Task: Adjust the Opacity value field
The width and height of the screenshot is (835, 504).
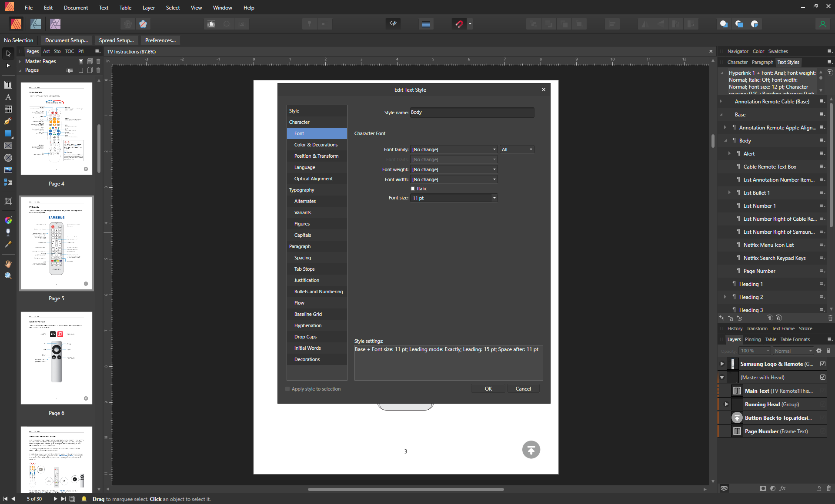Action: point(754,351)
